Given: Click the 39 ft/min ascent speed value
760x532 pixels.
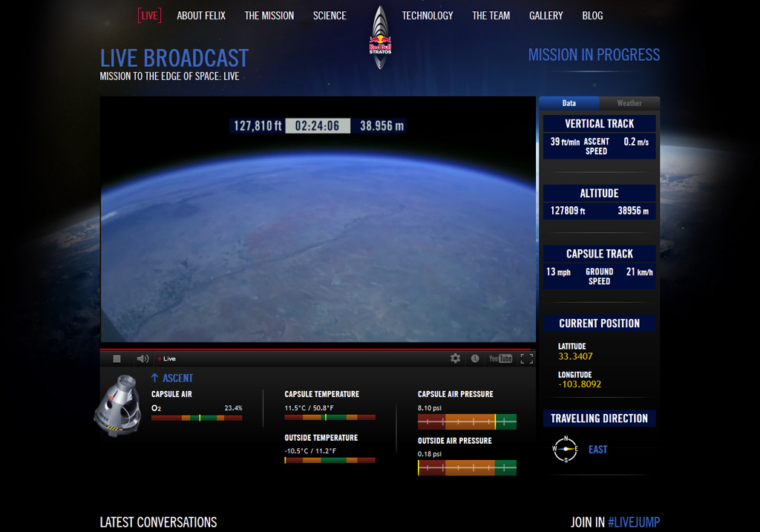Looking at the screenshot, I should (x=565, y=142).
